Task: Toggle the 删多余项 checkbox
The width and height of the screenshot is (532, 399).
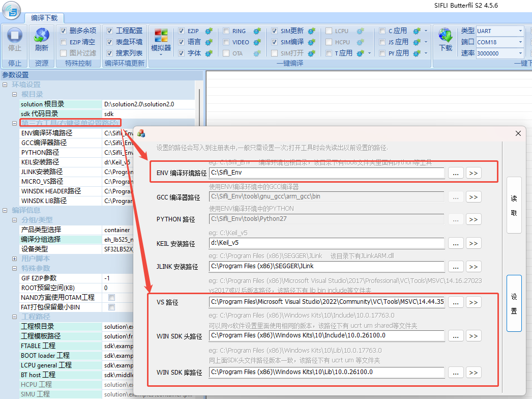Action: (x=64, y=31)
